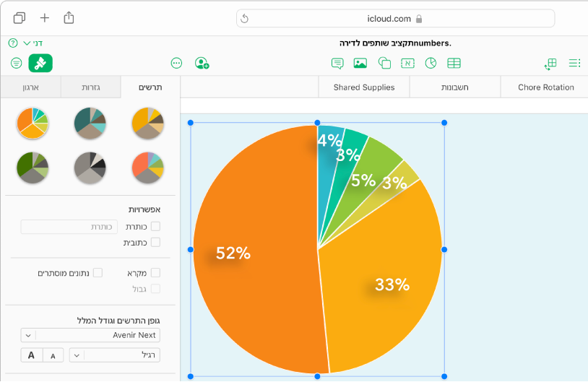Check the נתונים מוסתרים hidden data box
Image resolution: width=588 pixels, height=382 pixels.
[98, 273]
